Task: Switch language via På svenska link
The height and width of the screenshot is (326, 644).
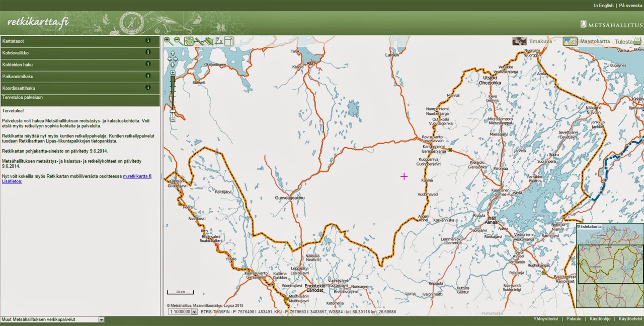Action: (x=630, y=6)
